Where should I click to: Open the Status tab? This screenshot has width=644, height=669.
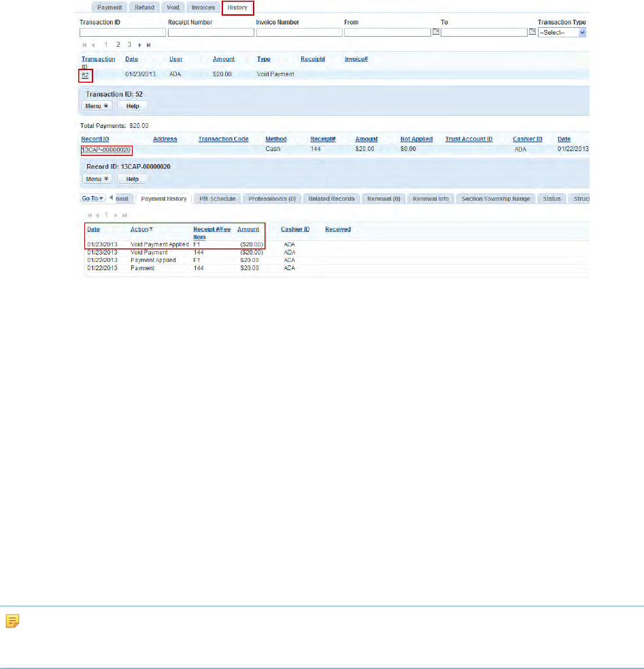point(552,199)
